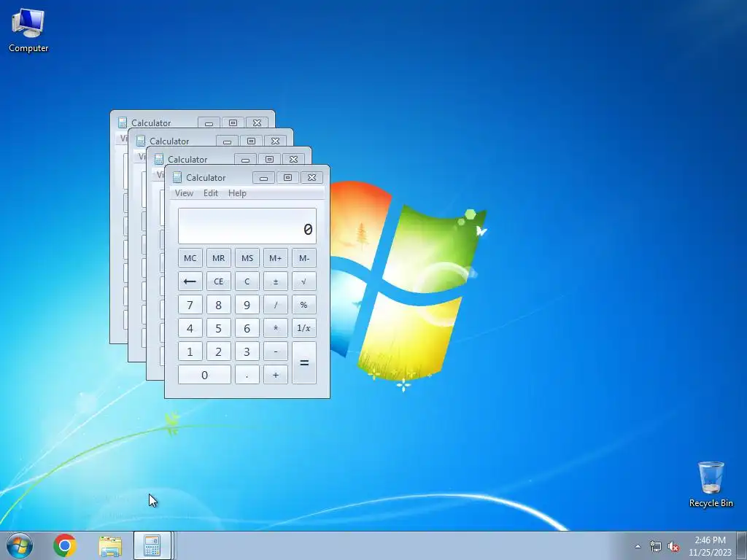This screenshot has width=747, height=560.
Task: Click the percent button
Action: click(x=304, y=305)
